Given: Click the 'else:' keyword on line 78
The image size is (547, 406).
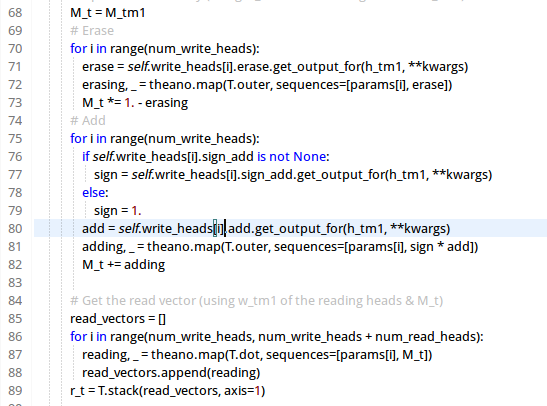Looking at the screenshot, I should (x=96, y=193).
